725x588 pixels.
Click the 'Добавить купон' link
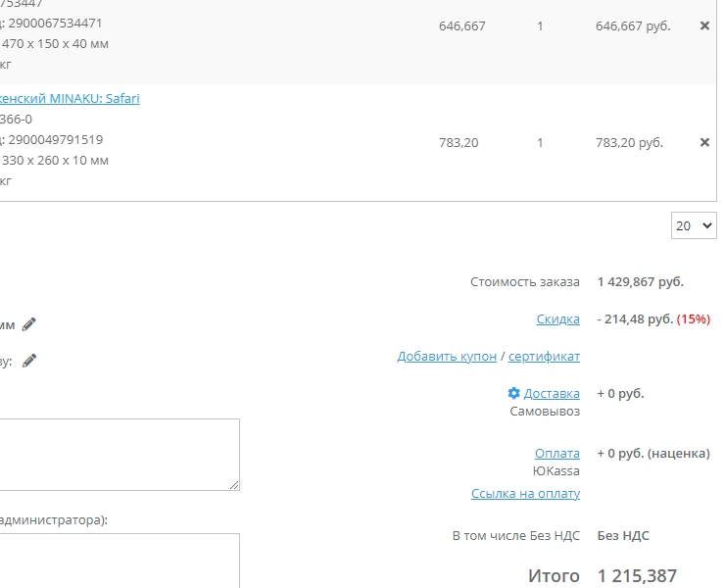pyautogui.click(x=447, y=357)
